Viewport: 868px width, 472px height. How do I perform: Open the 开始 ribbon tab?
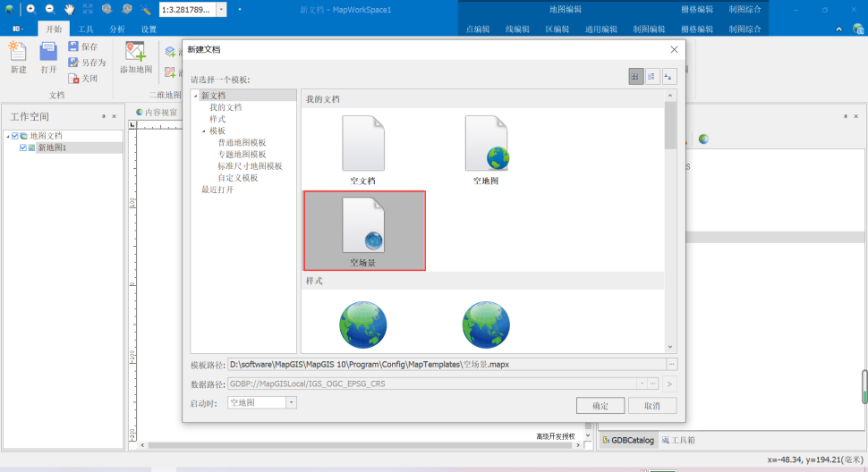point(54,29)
